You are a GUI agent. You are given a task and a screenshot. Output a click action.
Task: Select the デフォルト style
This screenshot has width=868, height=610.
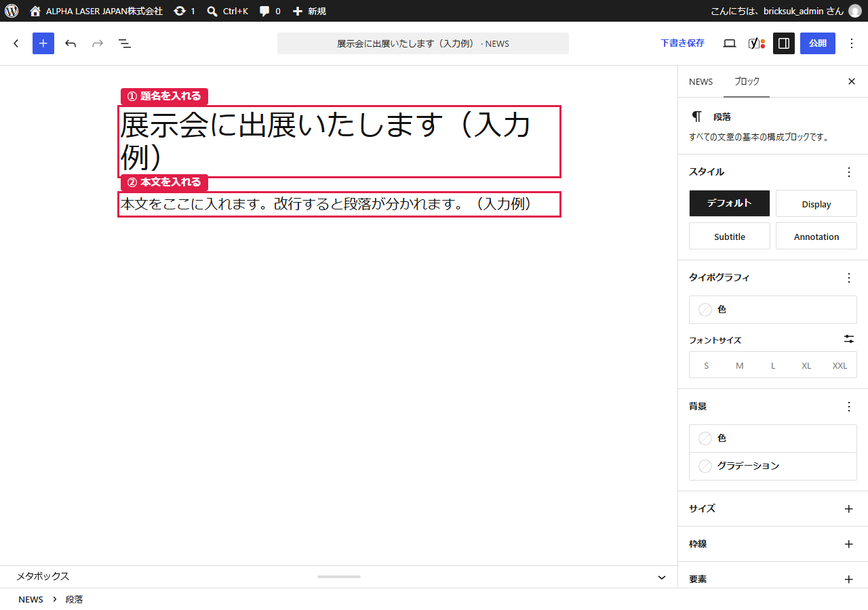pyautogui.click(x=730, y=203)
